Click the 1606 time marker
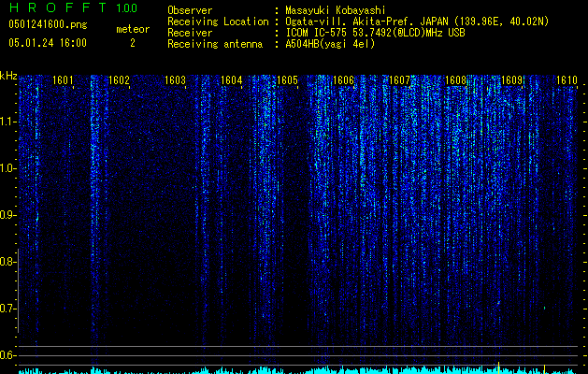 click(x=343, y=80)
